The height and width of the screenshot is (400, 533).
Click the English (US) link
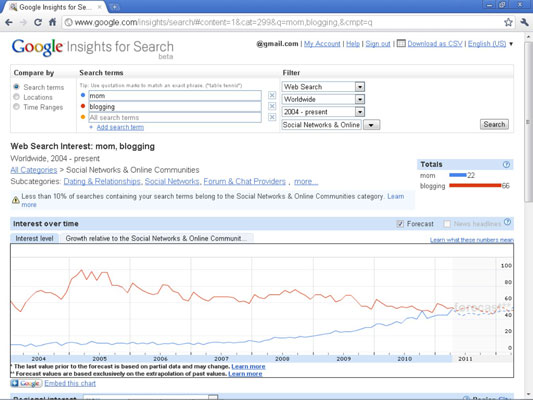pos(487,44)
